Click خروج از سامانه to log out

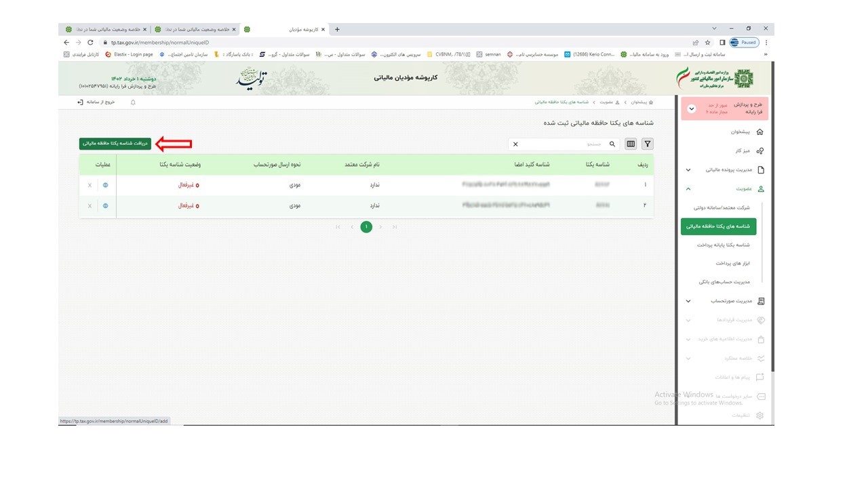coord(97,102)
